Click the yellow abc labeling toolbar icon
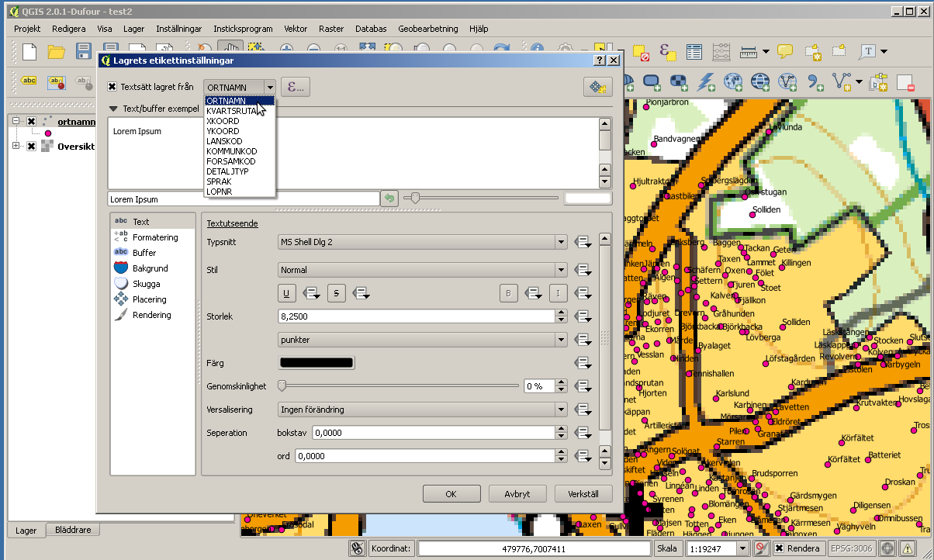Viewport: 934px width, 560px height. coord(29,81)
